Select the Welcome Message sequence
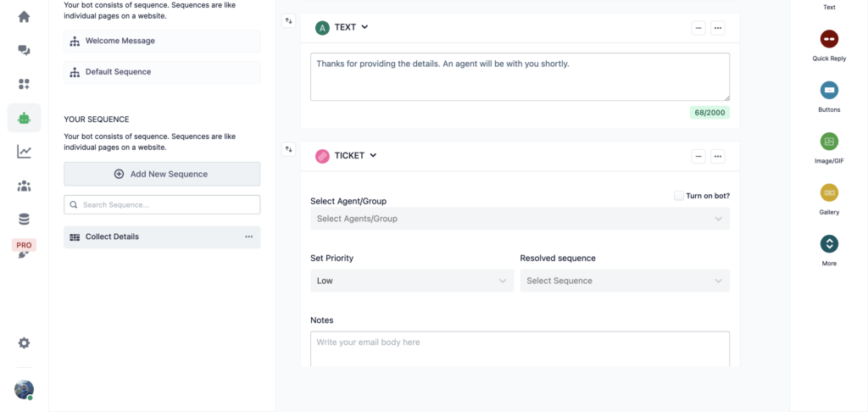The width and height of the screenshot is (868, 412). (x=162, y=41)
